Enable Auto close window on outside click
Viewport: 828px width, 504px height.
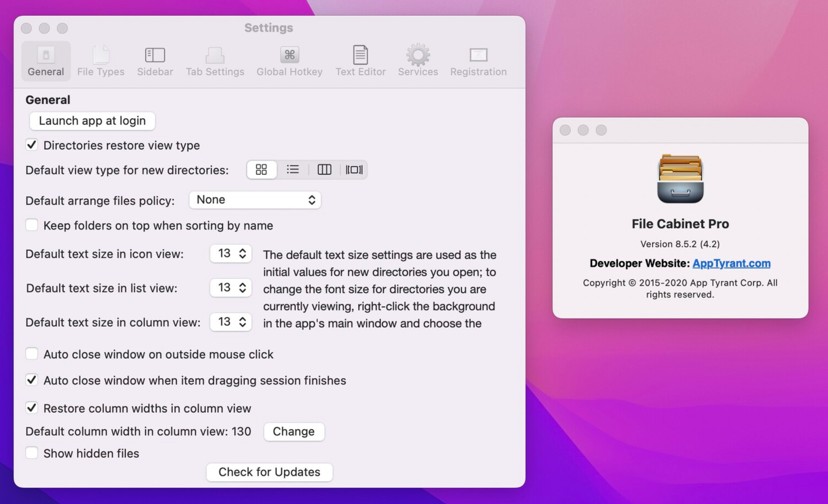point(32,353)
